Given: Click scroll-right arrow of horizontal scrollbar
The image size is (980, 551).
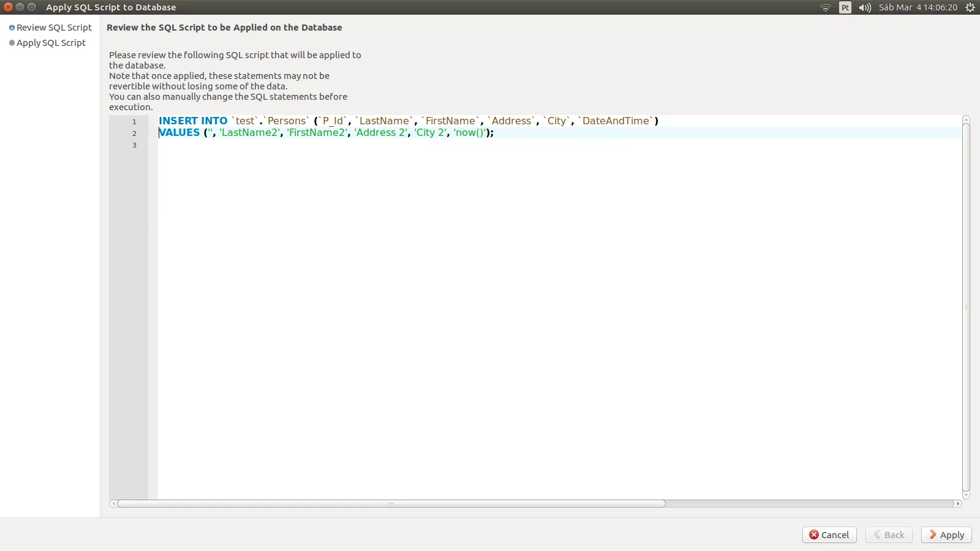Looking at the screenshot, I should pyautogui.click(x=958, y=504).
